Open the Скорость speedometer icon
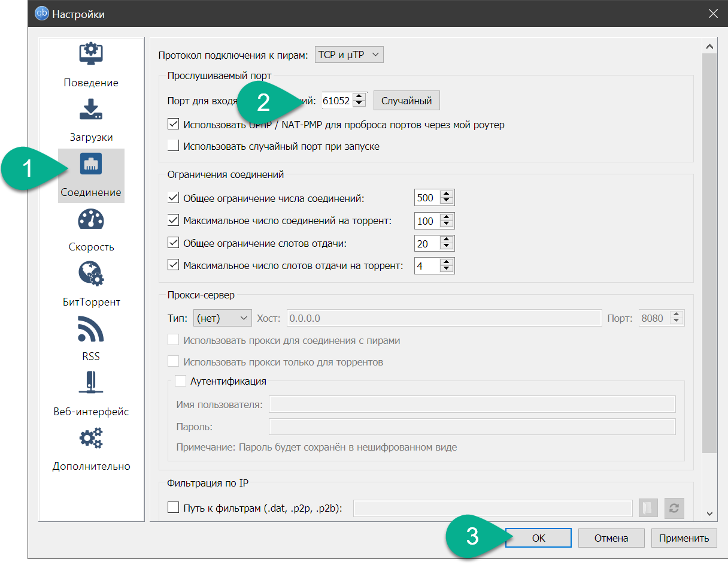 (x=91, y=220)
